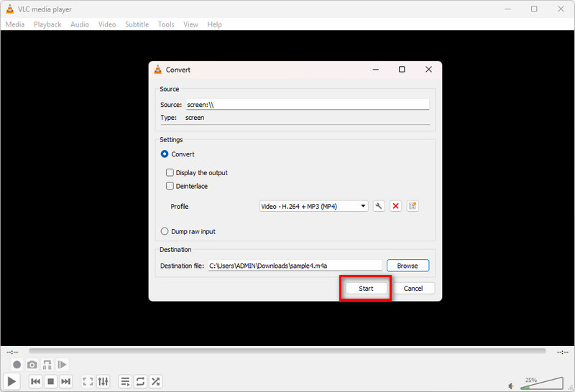Toggle the playlist view icon
Viewport: 575px width, 392px height.
(125, 381)
